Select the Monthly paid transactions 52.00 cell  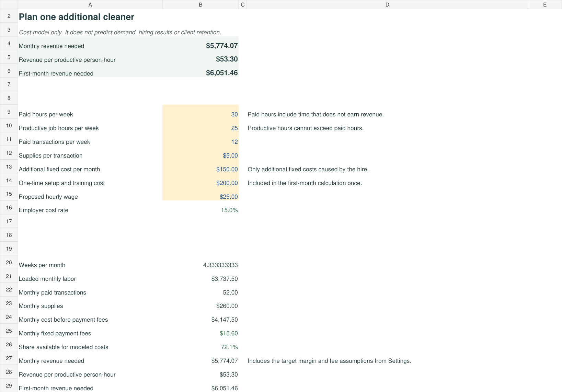point(200,289)
